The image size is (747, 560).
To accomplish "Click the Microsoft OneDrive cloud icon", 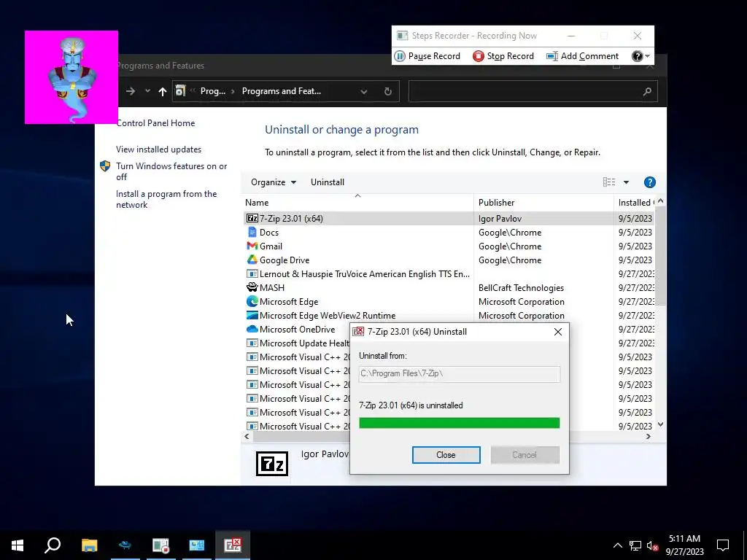I will click(252, 329).
